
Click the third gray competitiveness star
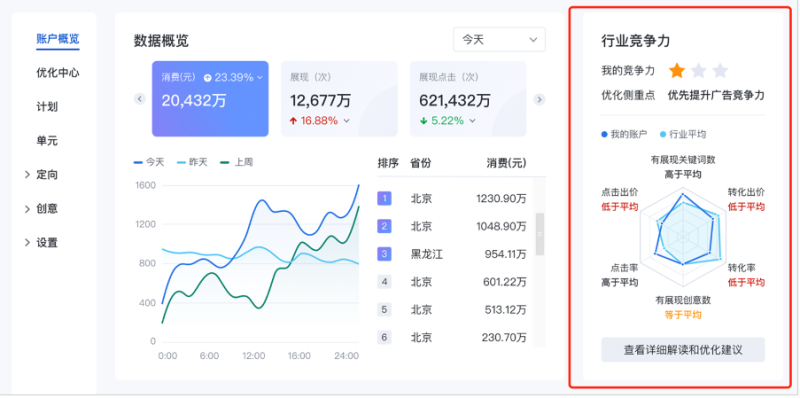[x=720, y=70]
